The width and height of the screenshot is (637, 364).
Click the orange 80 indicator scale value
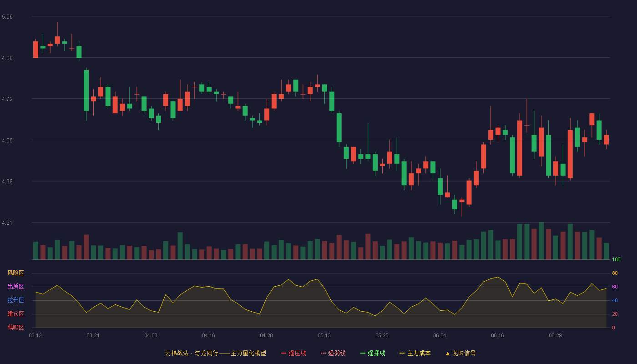(615, 273)
